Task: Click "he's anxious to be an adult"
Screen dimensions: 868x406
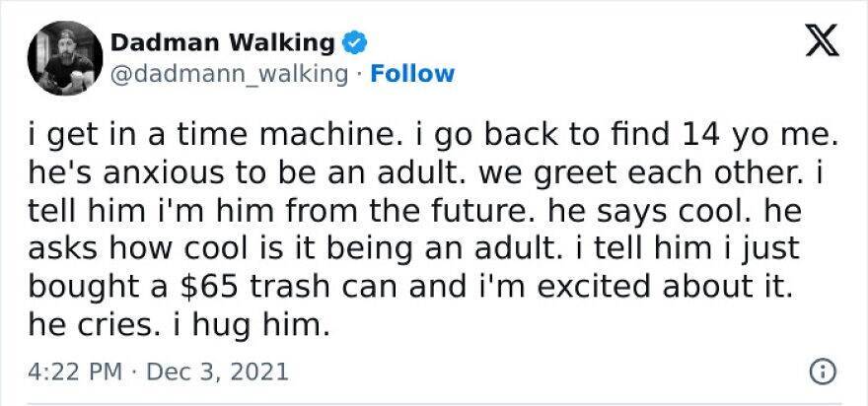Action: pos(243,177)
